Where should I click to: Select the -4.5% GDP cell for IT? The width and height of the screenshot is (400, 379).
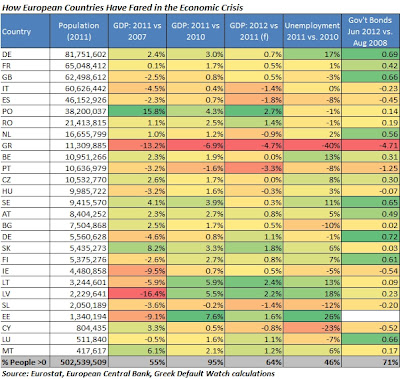137,88
